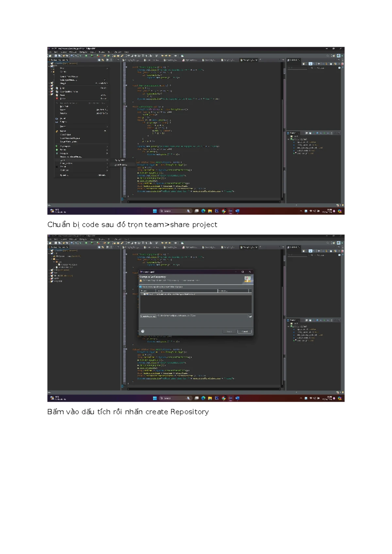This screenshot has width=392, height=554.
Task: Click the Debug icon in the upper screenshot's toolbar
Action: pyautogui.click(x=81, y=56)
